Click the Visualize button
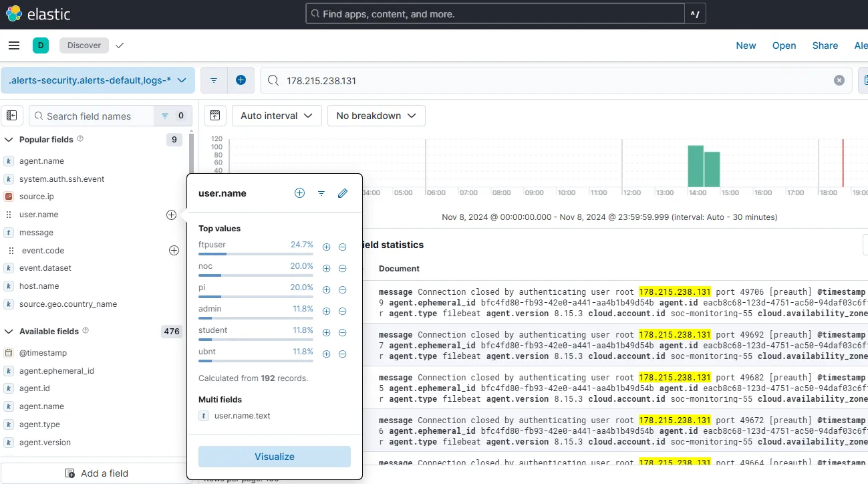This screenshot has width=868, height=484. point(275,457)
